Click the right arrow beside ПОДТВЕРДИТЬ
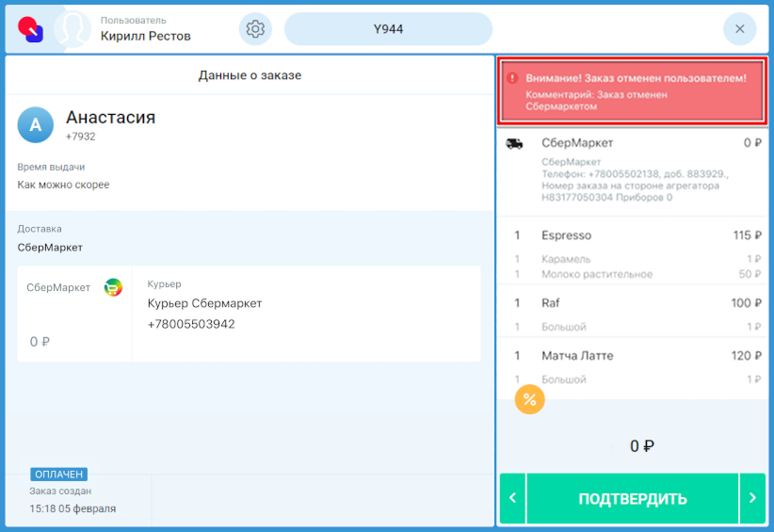 coord(752,498)
